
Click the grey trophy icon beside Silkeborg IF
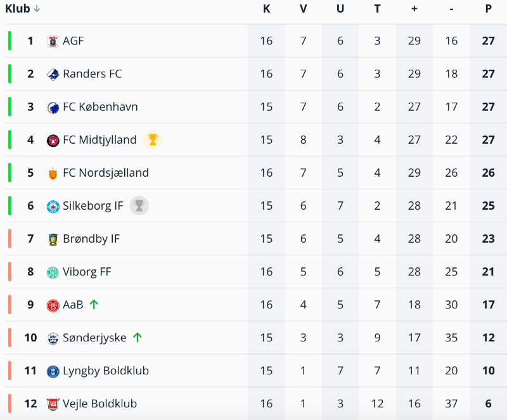point(139,205)
